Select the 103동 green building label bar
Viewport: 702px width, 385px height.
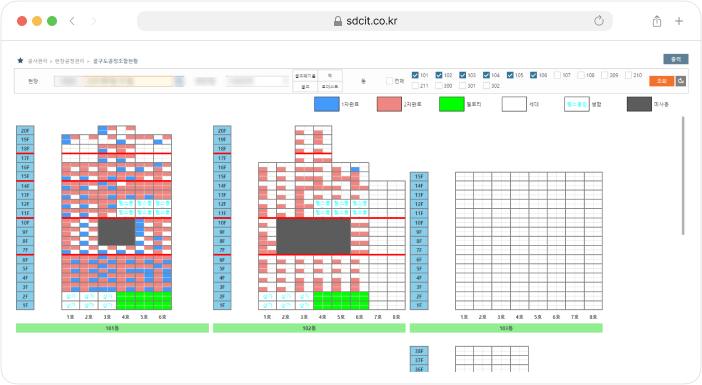click(x=506, y=328)
